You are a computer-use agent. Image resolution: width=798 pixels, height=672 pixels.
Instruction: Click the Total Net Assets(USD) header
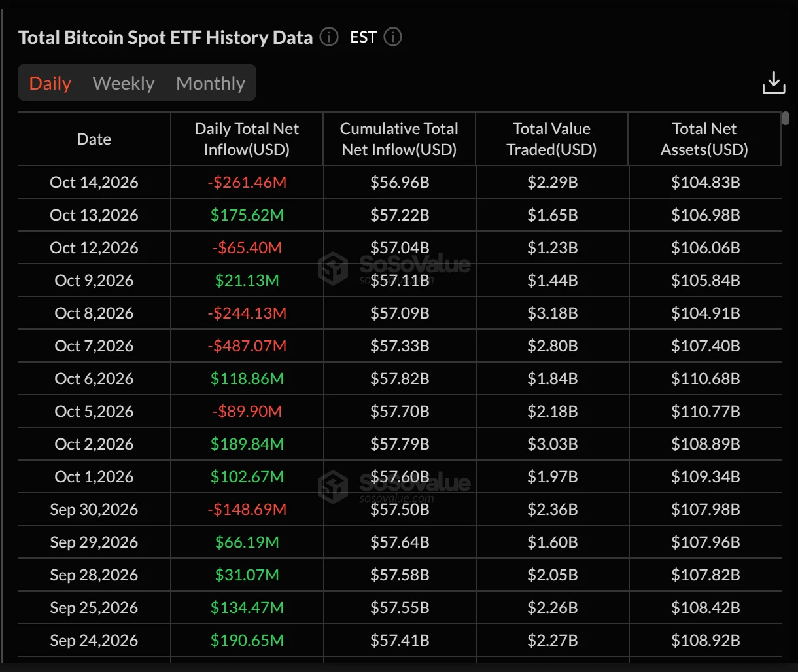(x=704, y=139)
